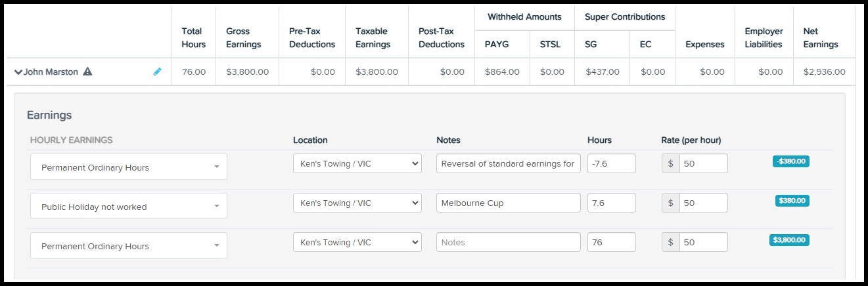Click the Reversal of standard earnings notes field
The height and width of the screenshot is (286, 868).
508,163
